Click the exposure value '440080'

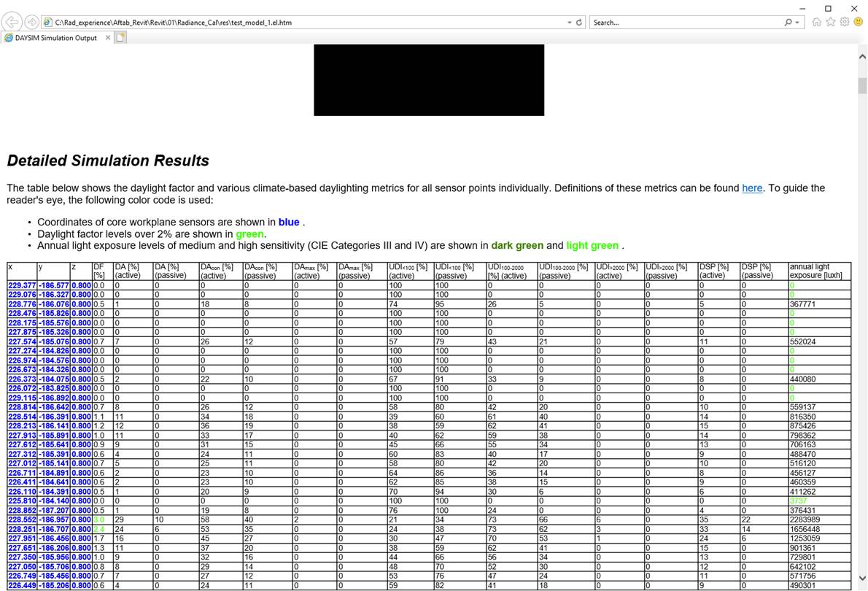pyautogui.click(x=802, y=379)
